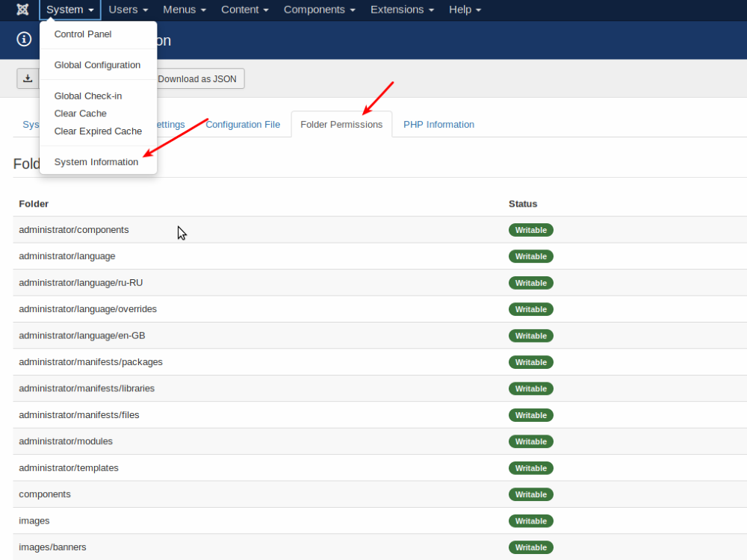The image size is (747, 560).
Task: Open the Help menu
Action: pos(465,10)
